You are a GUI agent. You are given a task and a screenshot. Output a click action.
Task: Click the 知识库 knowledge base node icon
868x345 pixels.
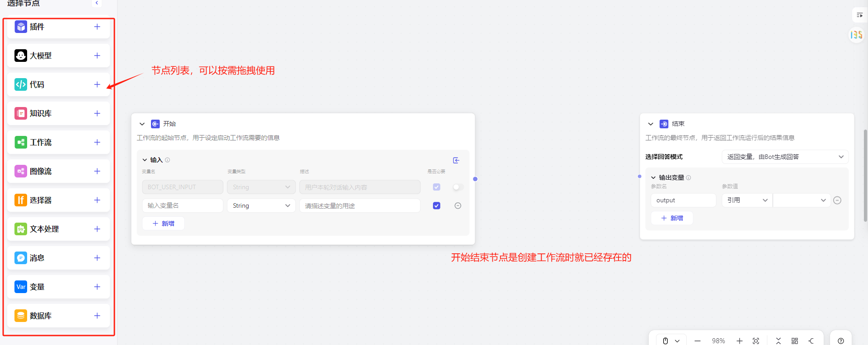pos(21,113)
